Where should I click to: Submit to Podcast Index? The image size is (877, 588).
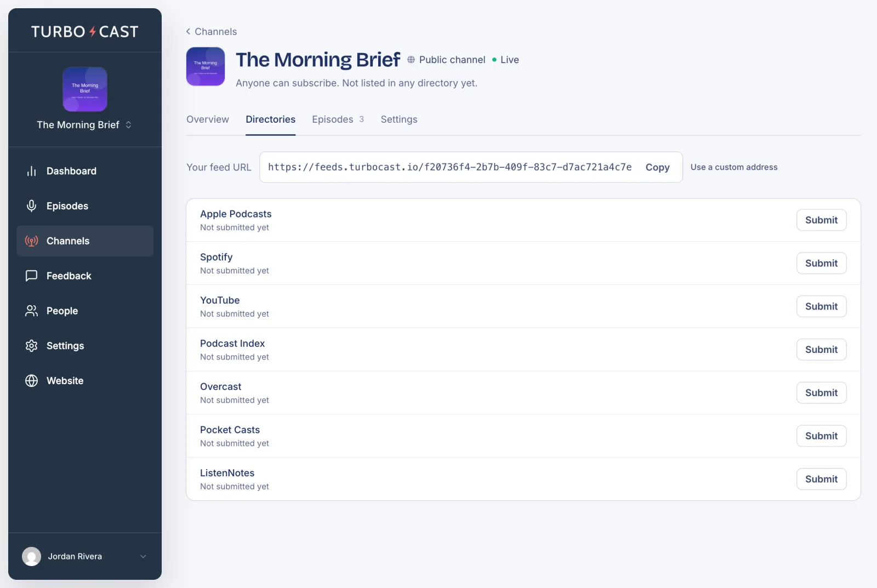pos(821,350)
